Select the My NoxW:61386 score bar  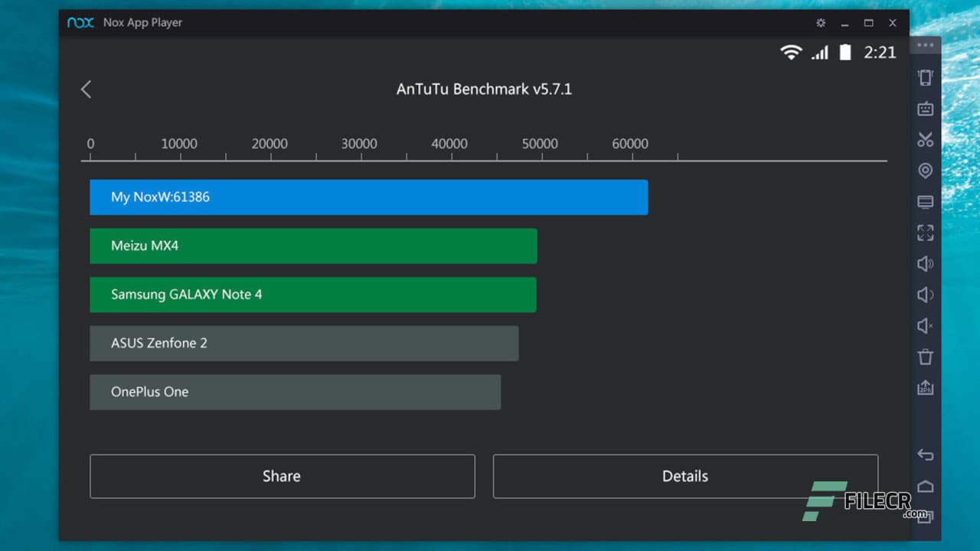pos(367,197)
